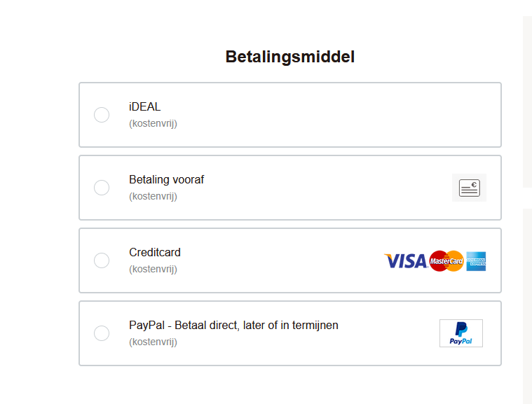Select the Creditcard radio button
The height and width of the screenshot is (404, 532).
click(x=102, y=260)
